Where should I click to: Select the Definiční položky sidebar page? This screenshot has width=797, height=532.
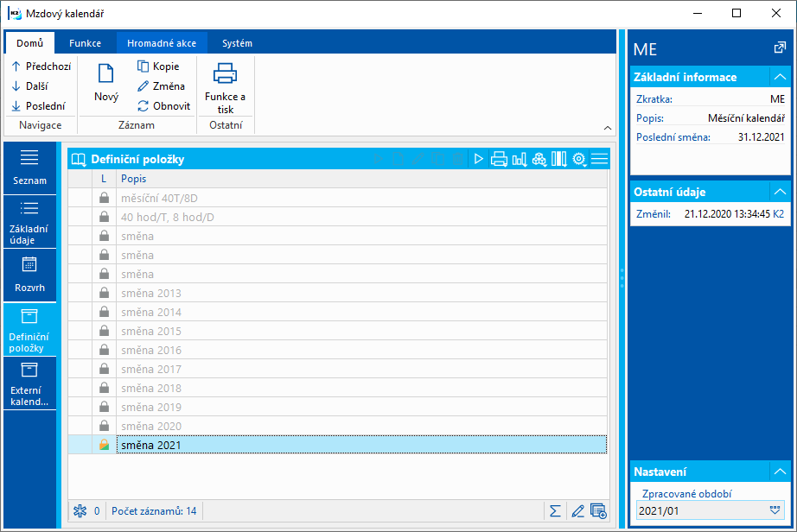pyautogui.click(x=29, y=329)
